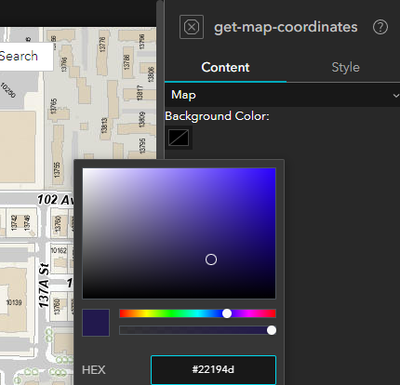Click building number 13813 on map

pos(104,125)
